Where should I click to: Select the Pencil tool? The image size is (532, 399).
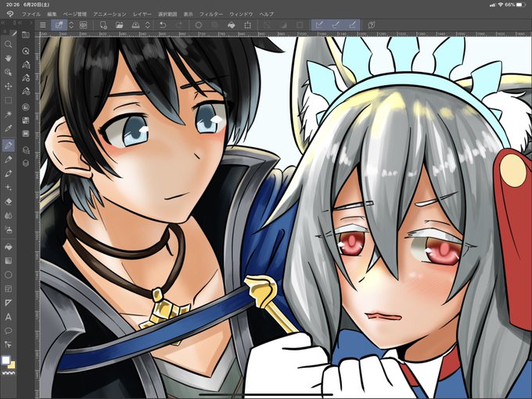pos(9,159)
